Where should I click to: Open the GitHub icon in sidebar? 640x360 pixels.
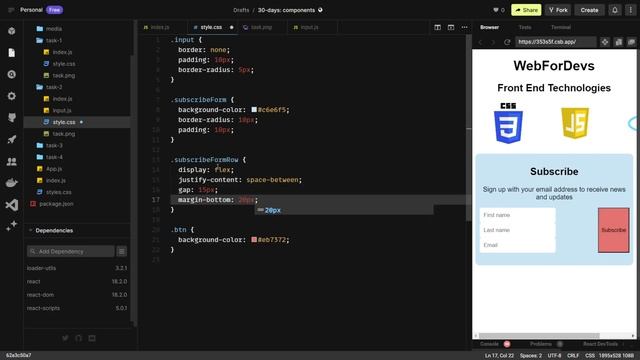11,118
